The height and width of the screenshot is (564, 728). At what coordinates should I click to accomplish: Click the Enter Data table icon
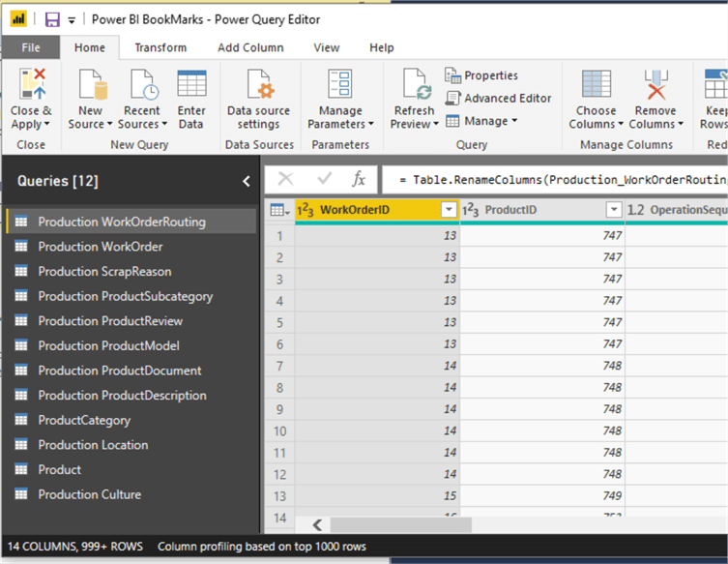point(191,85)
